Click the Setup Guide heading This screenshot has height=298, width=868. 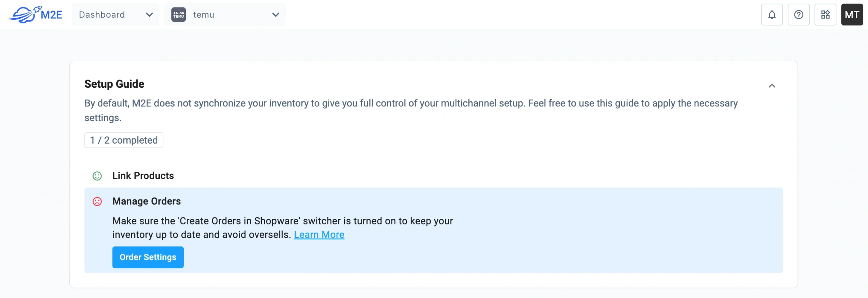pyautogui.click(x=114, y=84)
